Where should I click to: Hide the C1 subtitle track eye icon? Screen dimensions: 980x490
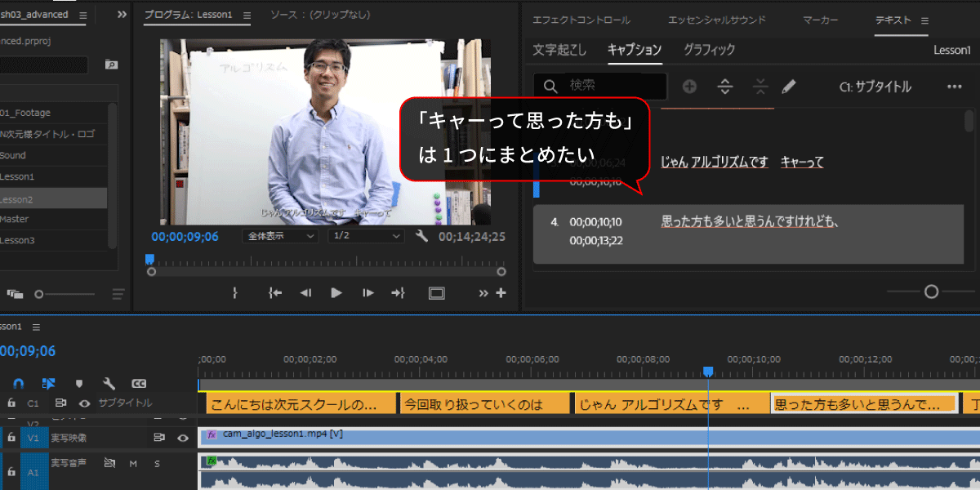[x=84, y=403]
